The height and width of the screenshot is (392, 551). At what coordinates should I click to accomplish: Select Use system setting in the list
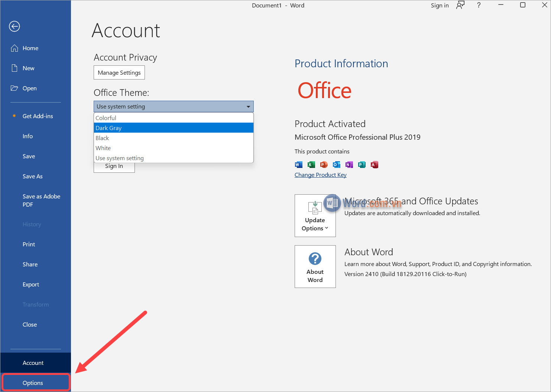coord(174,158)
